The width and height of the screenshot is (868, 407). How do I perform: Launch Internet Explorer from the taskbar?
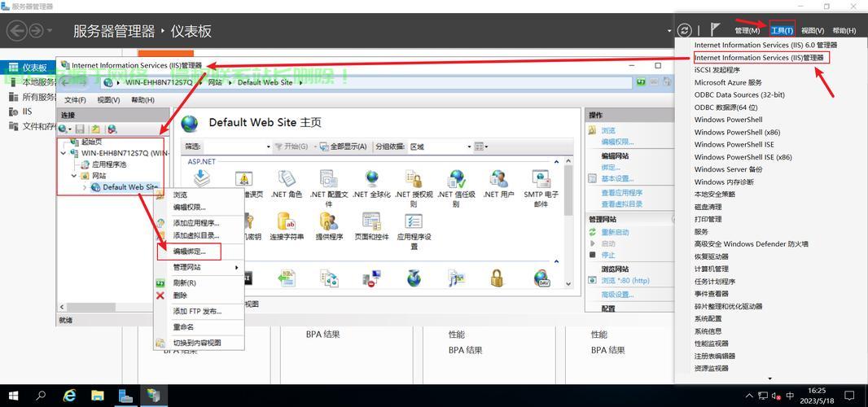coord(69,396)
